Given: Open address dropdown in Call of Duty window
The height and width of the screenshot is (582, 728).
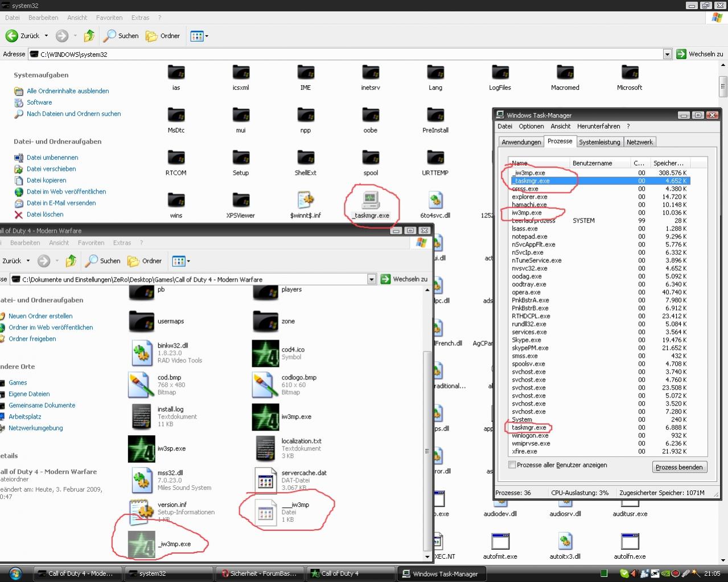Looking at the screenshot, I should [x=372, y=279].
